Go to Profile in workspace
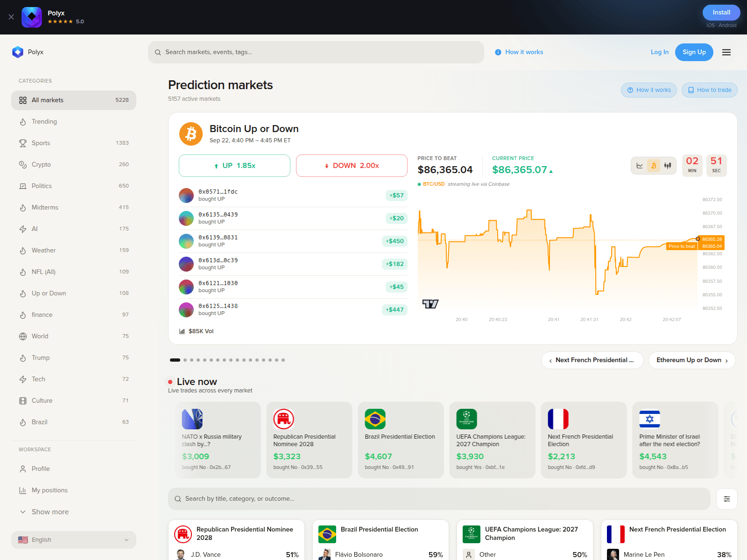 click(x=74, y=469)
